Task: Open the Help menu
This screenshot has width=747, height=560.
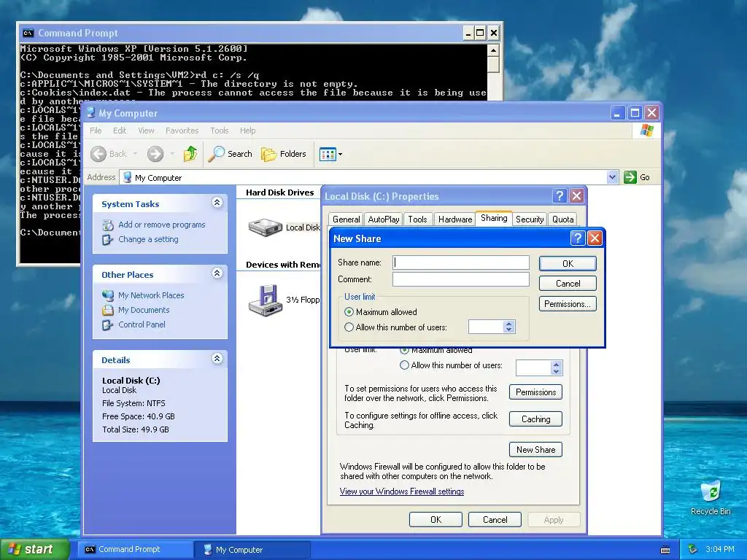Action: point(248,131)
